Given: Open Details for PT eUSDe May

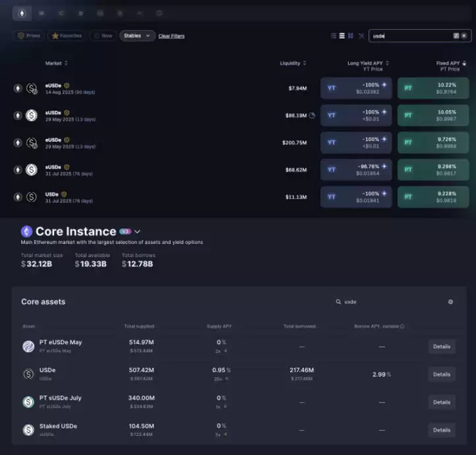Looking at the screenshot, I should coord(442,347).
